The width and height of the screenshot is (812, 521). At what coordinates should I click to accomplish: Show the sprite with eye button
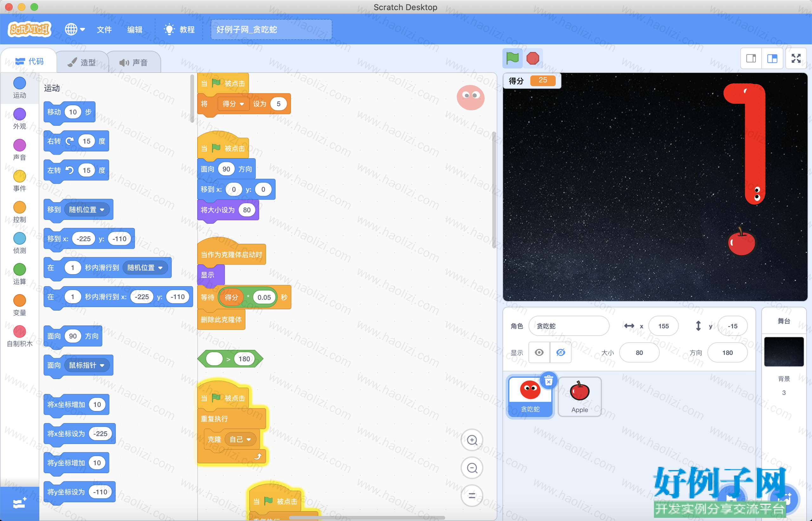click(540, 352)
